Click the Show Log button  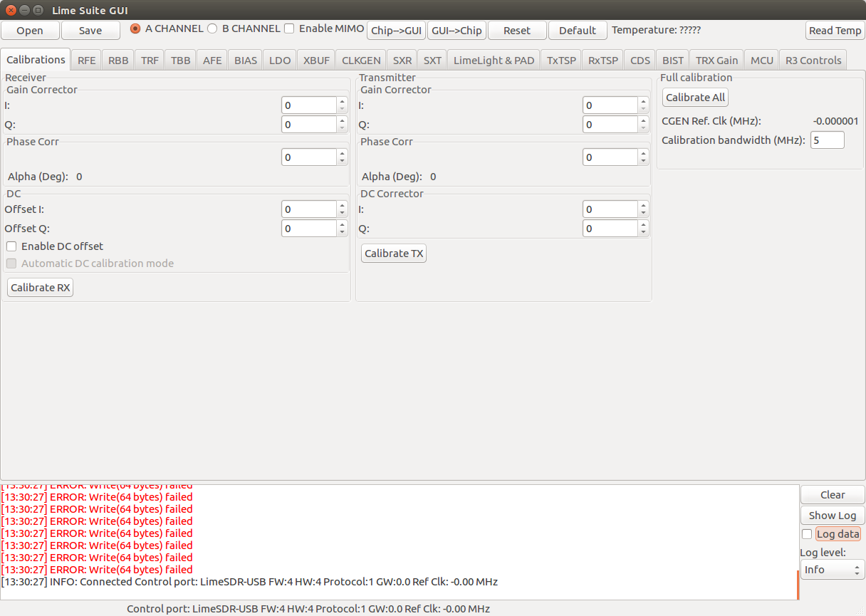tap(833, 516)
